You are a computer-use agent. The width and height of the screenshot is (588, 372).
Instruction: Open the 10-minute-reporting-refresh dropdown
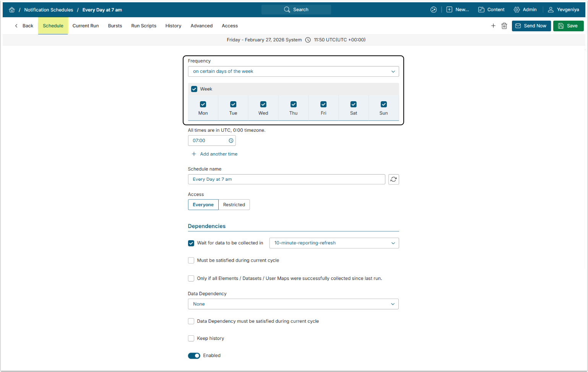334,243
